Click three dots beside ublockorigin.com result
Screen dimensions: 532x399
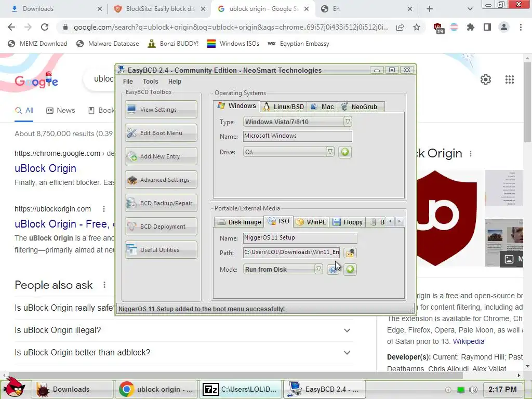(x=104, y=209)
